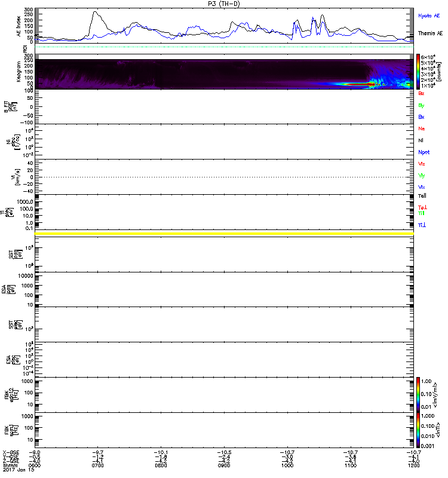
Task: Click the 0800 time axis label
Action: (161, 465)
